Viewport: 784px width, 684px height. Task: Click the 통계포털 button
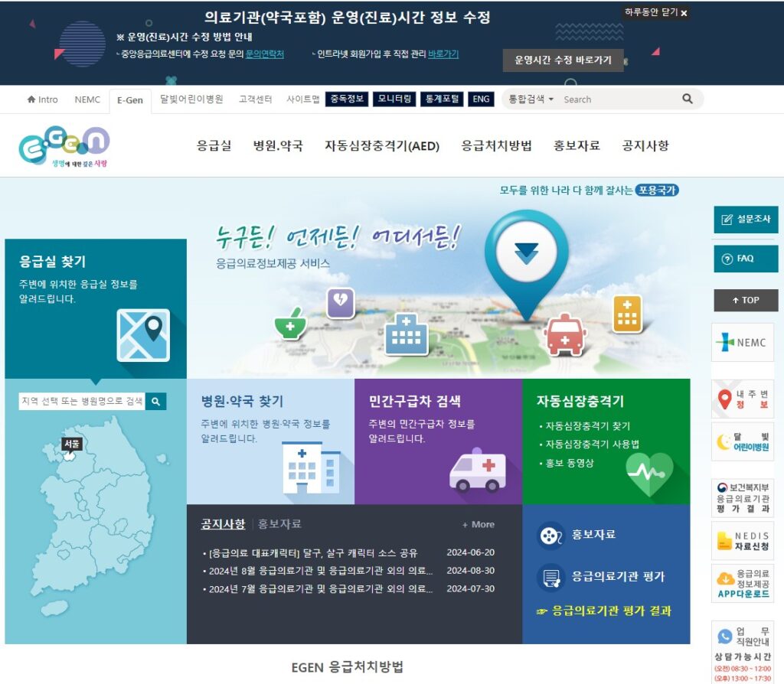442,99
